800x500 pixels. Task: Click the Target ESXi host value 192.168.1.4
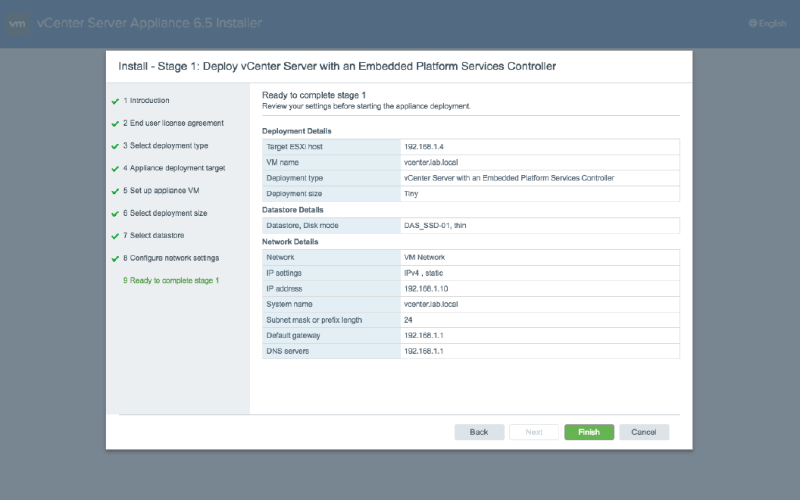point(424,146)
